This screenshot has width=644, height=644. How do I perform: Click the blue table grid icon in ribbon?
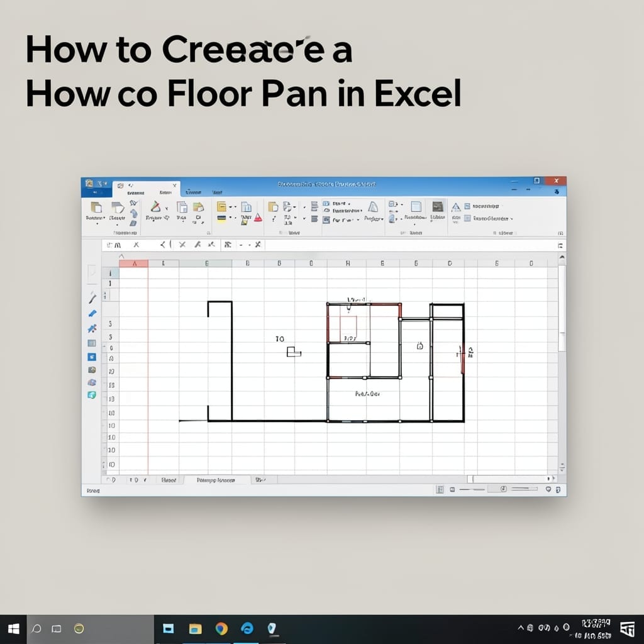(246, 206)
